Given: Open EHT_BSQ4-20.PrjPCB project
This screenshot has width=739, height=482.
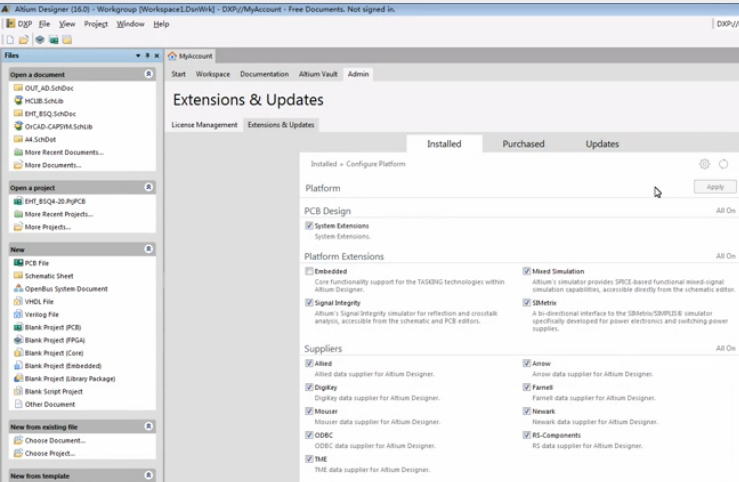Looking at the screenshot, I should point(55,201).
